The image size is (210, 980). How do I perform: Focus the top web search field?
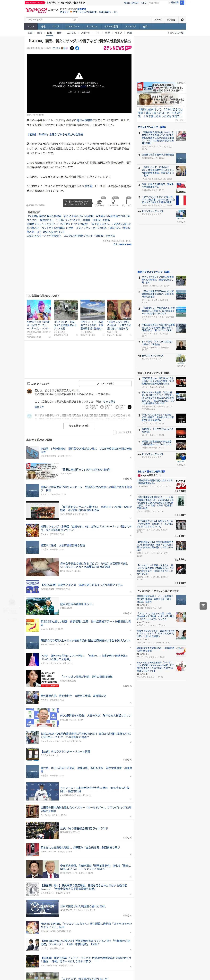coord(158,3)
